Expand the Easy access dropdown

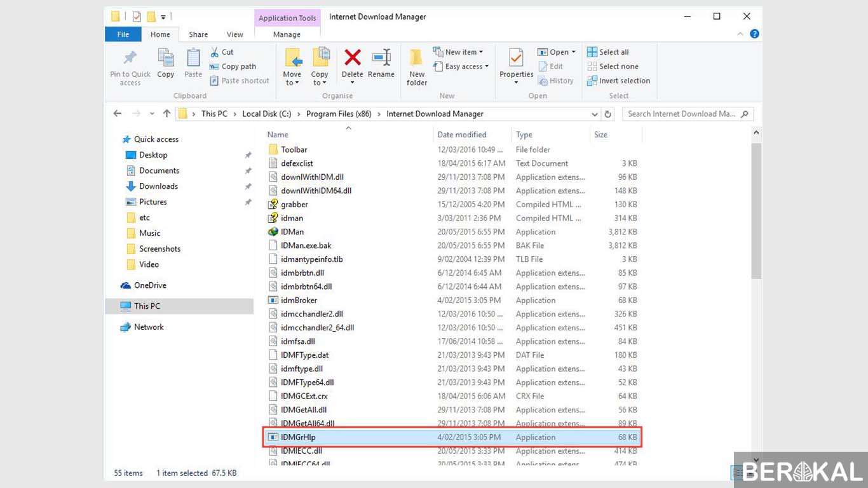487,66
